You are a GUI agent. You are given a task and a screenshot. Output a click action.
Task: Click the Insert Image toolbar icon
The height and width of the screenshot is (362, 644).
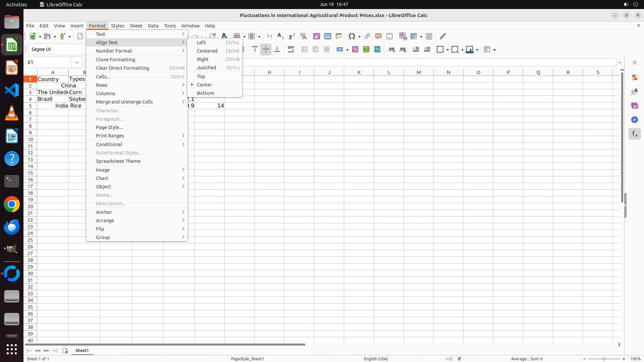(316, 36)
